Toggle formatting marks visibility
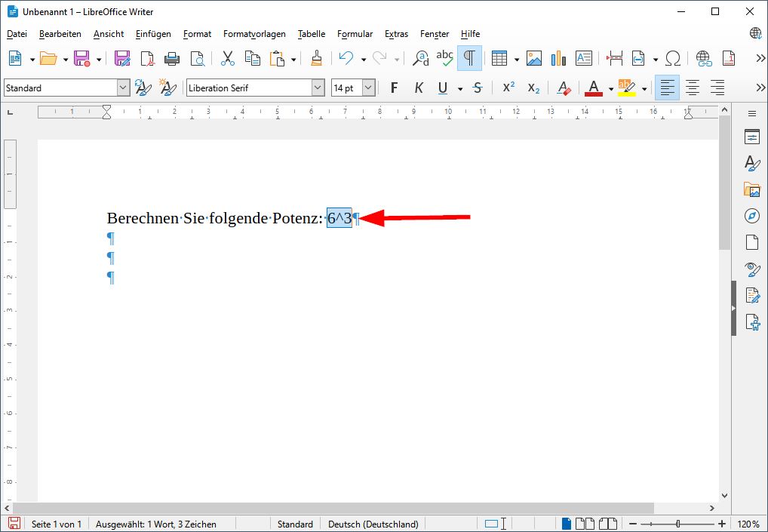768x532 pixels. point(469,57)
